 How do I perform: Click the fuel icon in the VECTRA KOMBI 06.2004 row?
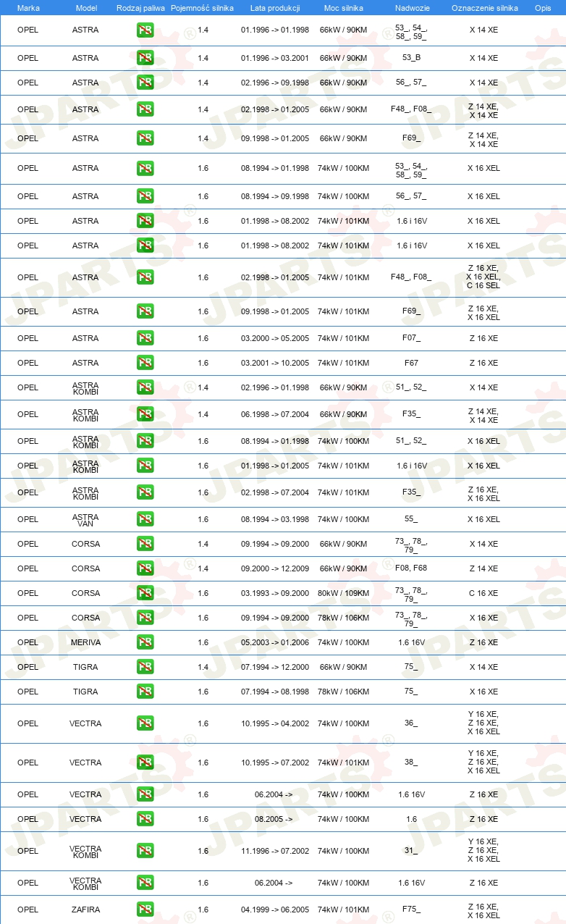145,883
